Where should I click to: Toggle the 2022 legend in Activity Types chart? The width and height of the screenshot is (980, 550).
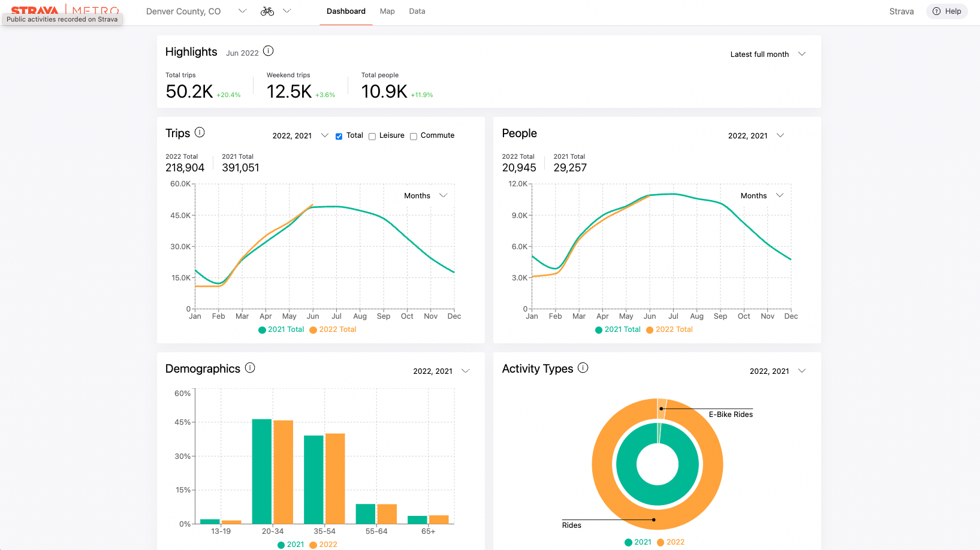click(671, 542)
